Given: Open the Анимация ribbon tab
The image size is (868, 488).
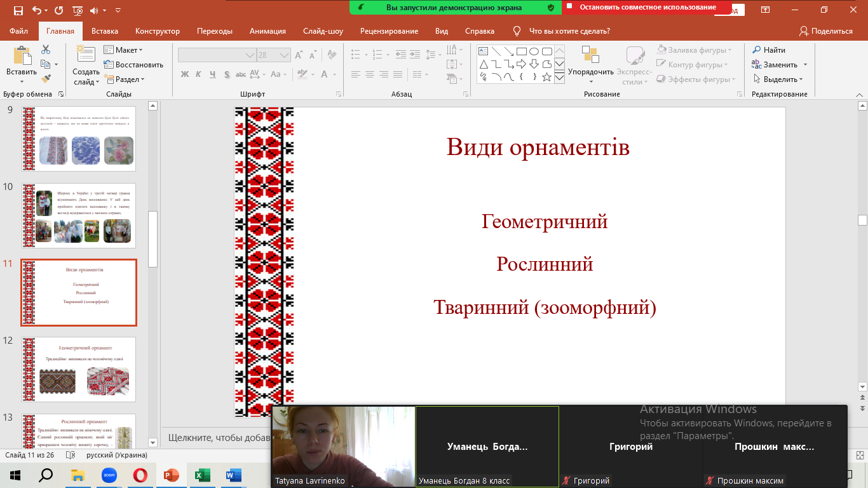Looking at the screenshot, I should click(267, 31).
